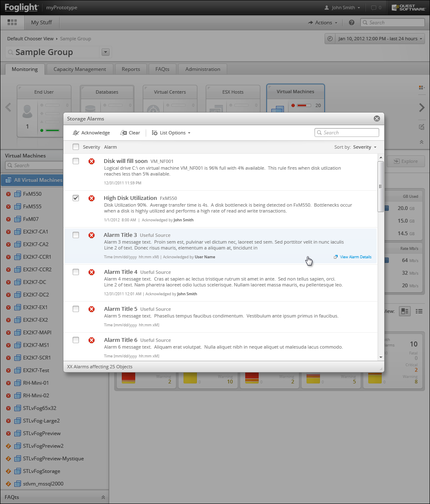This screenshot has width=430, height=504.
Task: Click the chat messages icon in header
Action: click(x=373, y=8)
